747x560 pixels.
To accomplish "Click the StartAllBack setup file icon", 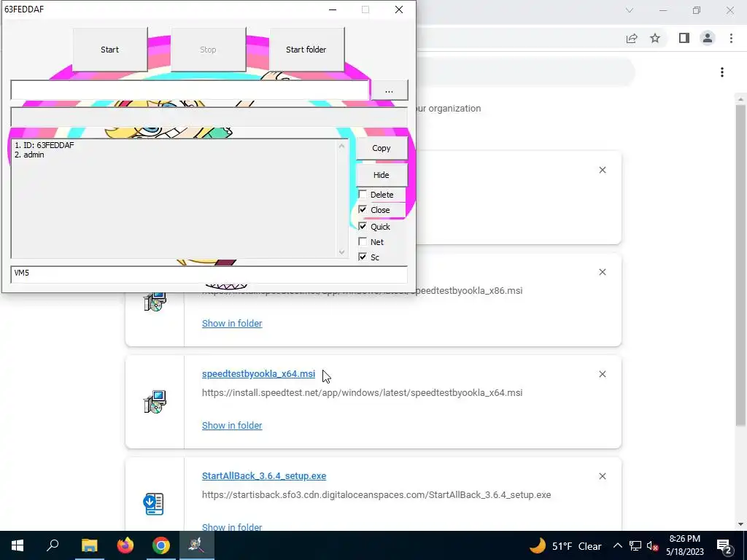I will (x=153, y=504).
